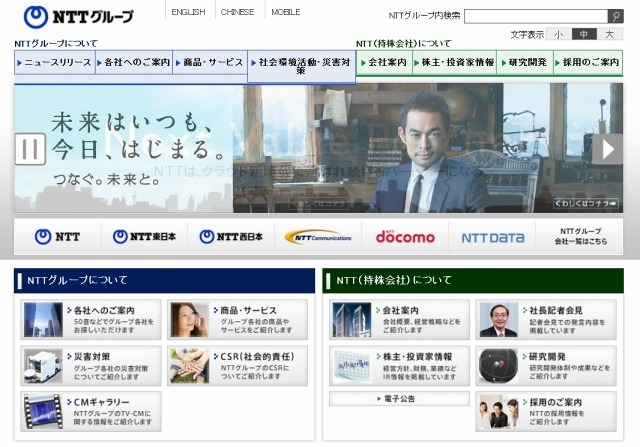Open the 社会環境活動・災害対策 nav tab
This screenshot has height=447, width=640.
(301, 67)
